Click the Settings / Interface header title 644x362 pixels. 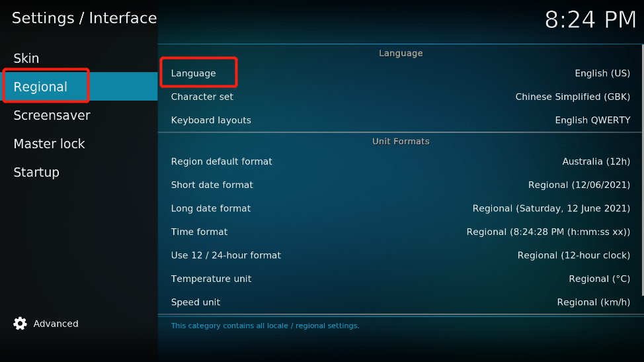(84, 18)
